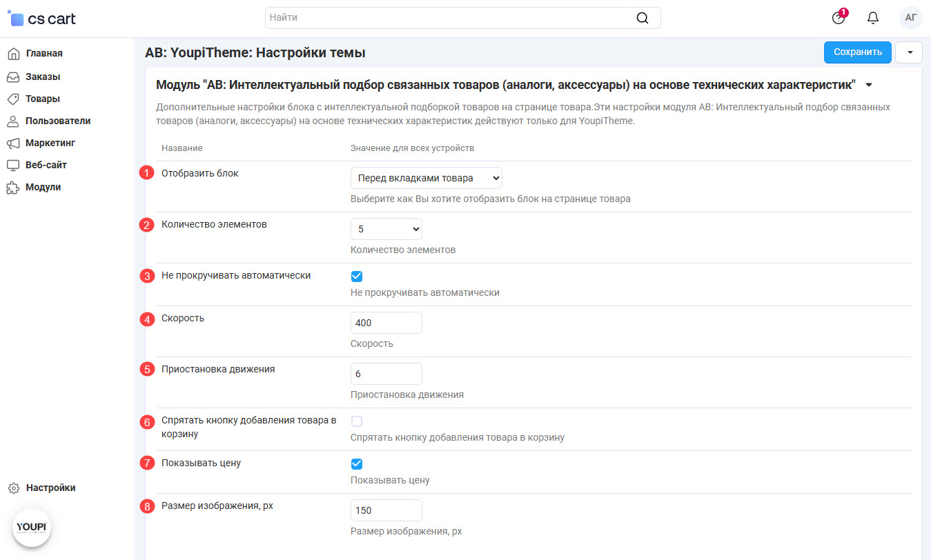Image resolution: width=931 pixels, height=560 pixels.
Task: Click the round YOUPI logo badge
Action: tap(32, 528)
